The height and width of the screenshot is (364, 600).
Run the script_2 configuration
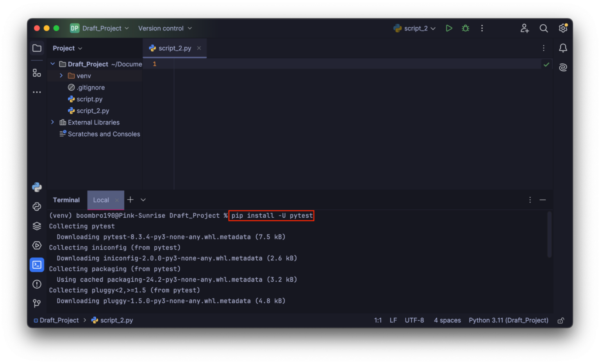coord(448,28)
